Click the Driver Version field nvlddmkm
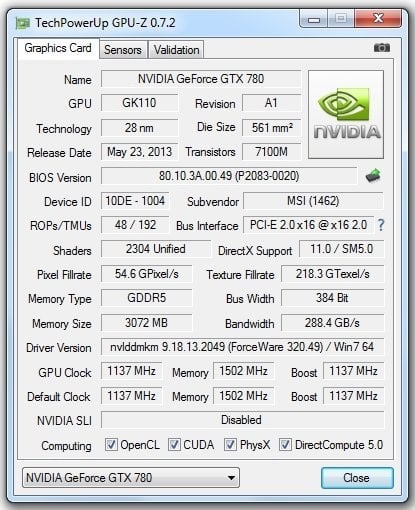This screenshot has width=415, height=510. point(242,347)
